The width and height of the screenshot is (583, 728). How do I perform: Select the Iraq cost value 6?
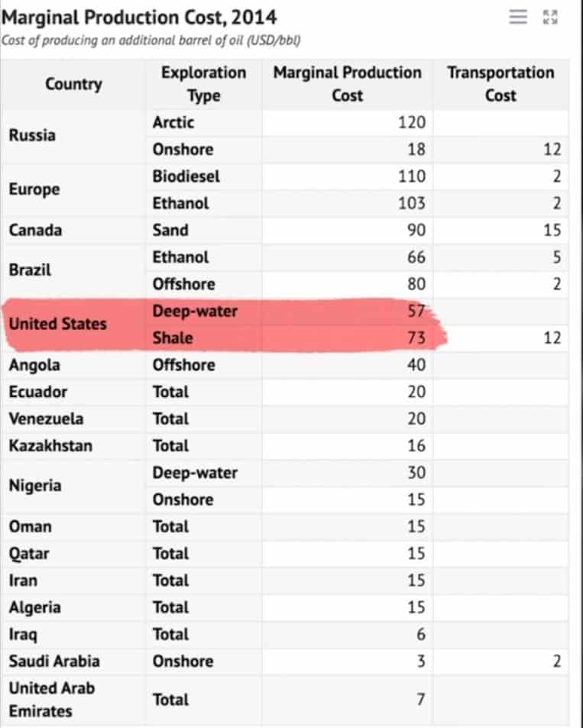[348, 634]
